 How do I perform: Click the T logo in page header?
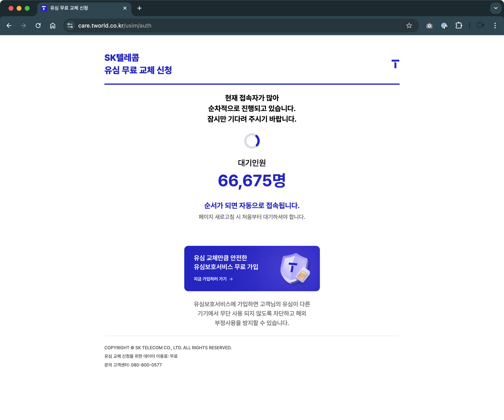coord(395,64)
